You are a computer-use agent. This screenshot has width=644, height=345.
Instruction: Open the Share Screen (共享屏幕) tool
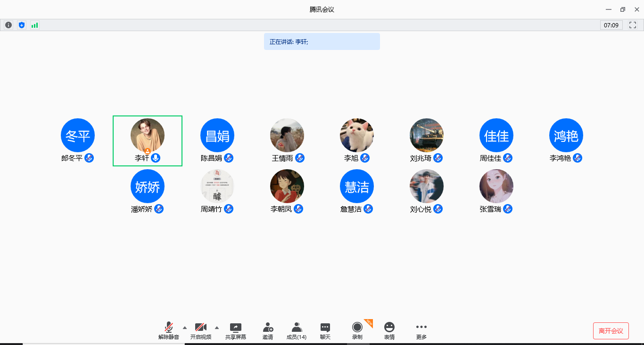pyautogui.click(x=235, y=331)
